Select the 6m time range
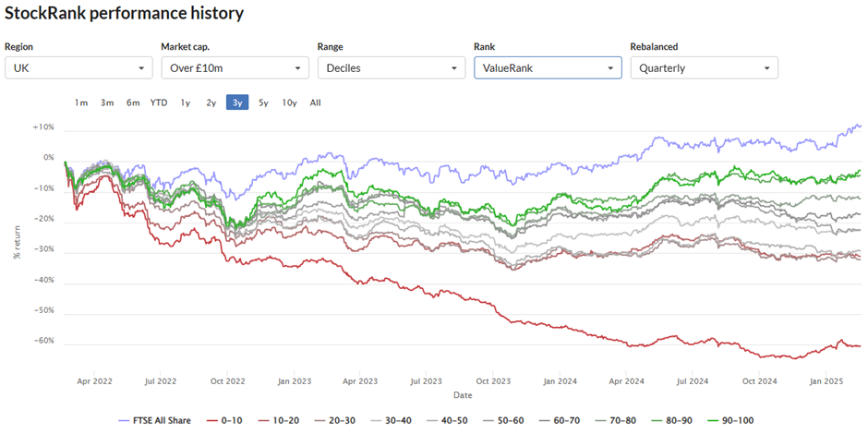 [x=133, y=102]
